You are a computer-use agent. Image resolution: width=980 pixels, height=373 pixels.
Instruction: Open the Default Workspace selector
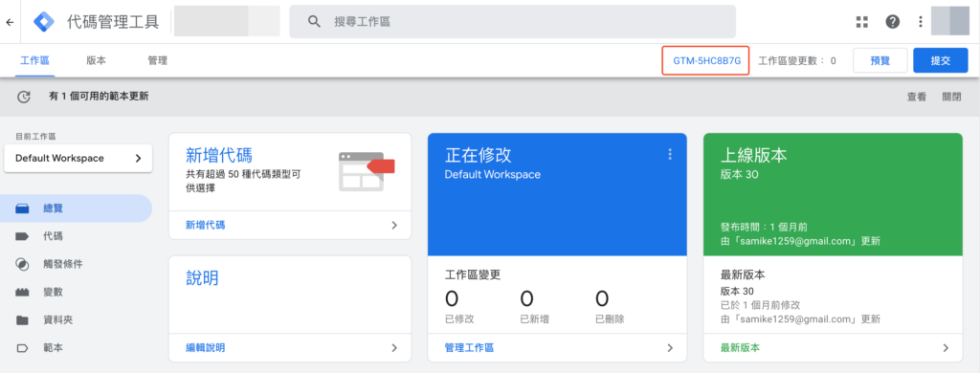click(78, 159)
